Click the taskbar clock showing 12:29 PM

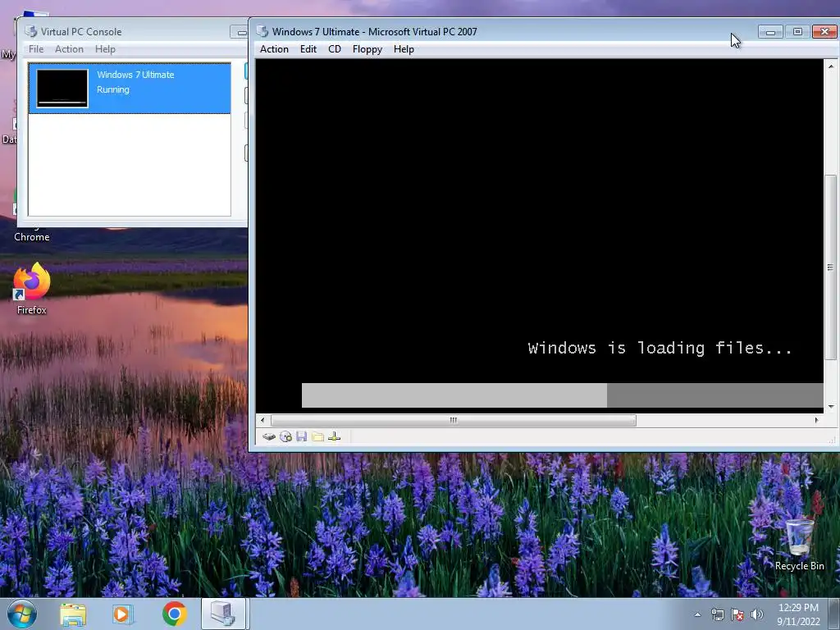(798, 614)
